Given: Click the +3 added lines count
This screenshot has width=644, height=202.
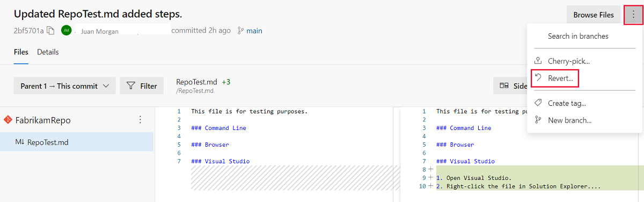Looking at the screenshot, I should (x=226, y=82).
